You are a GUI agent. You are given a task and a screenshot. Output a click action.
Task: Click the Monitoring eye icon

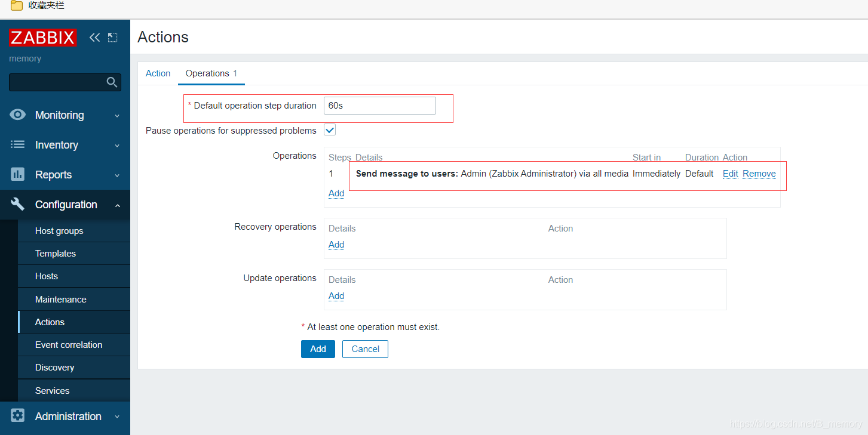(18, 115)
